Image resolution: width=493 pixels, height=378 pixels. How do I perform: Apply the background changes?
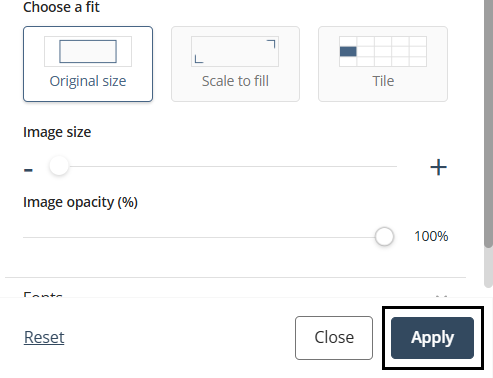click(432, 338)
